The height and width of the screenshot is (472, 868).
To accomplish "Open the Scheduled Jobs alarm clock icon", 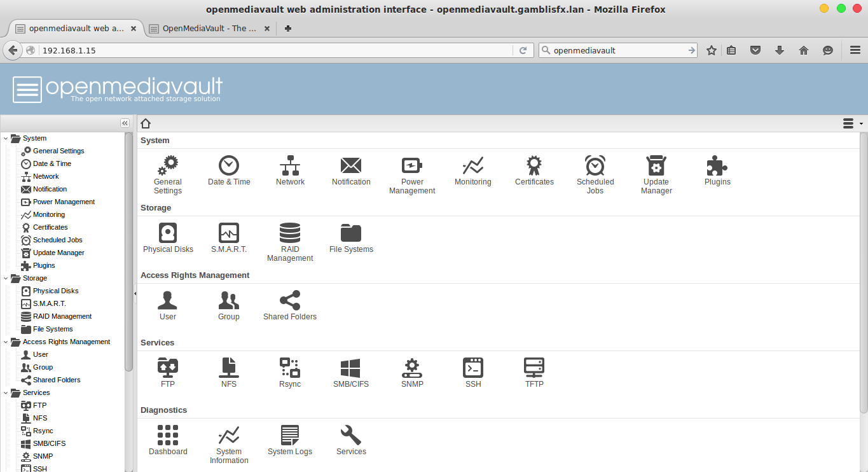I will [595, 166].
